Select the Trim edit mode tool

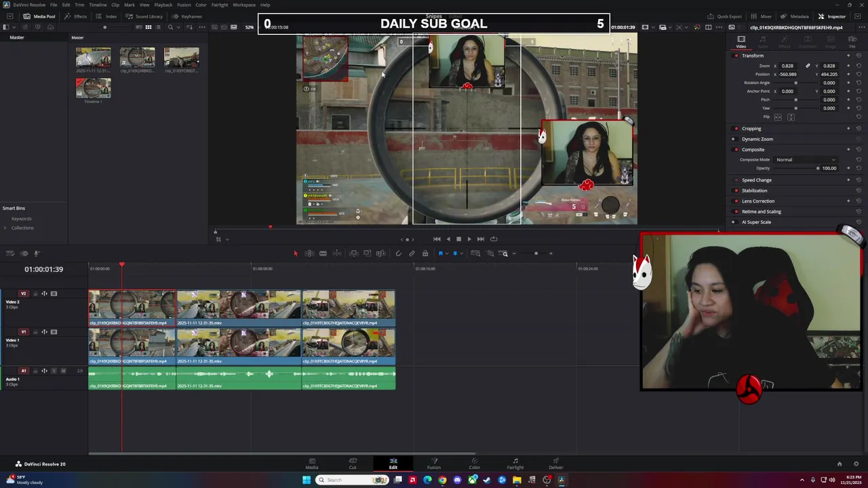click(309, 253)
